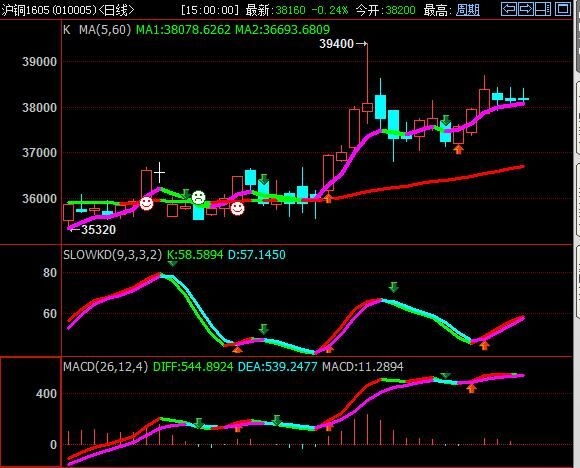Click the red MA60 moving average line
Screen dimensions: 580x468
tap(425, 182)
